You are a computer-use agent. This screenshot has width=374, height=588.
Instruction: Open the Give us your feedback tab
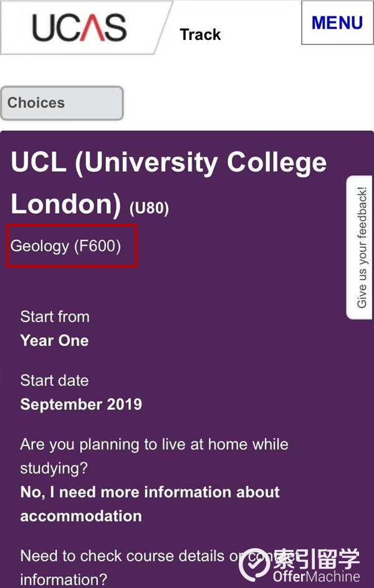click(361, 247)
